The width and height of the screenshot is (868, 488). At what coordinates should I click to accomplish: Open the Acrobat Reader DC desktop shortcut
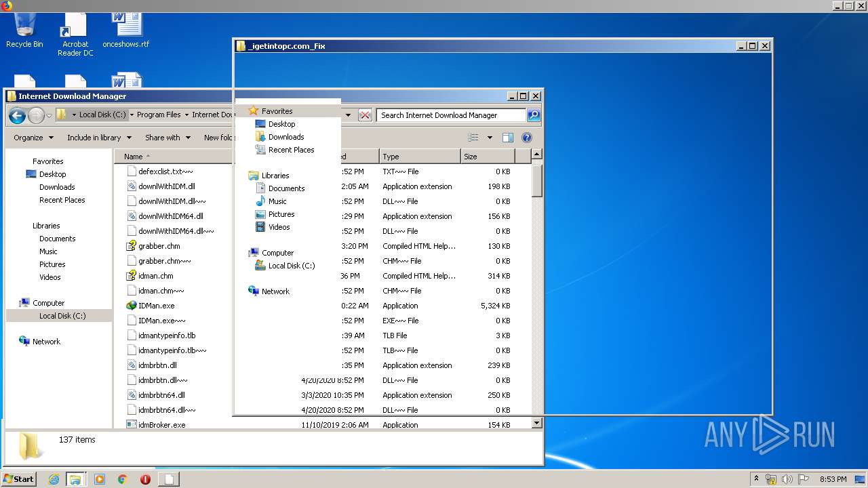pyautogui.click(x=75, y=35)
